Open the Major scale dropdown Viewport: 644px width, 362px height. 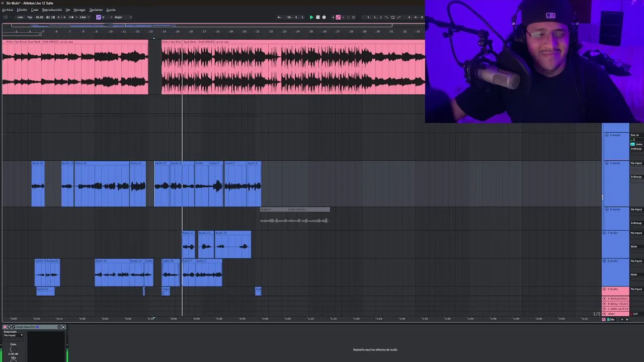123,17
